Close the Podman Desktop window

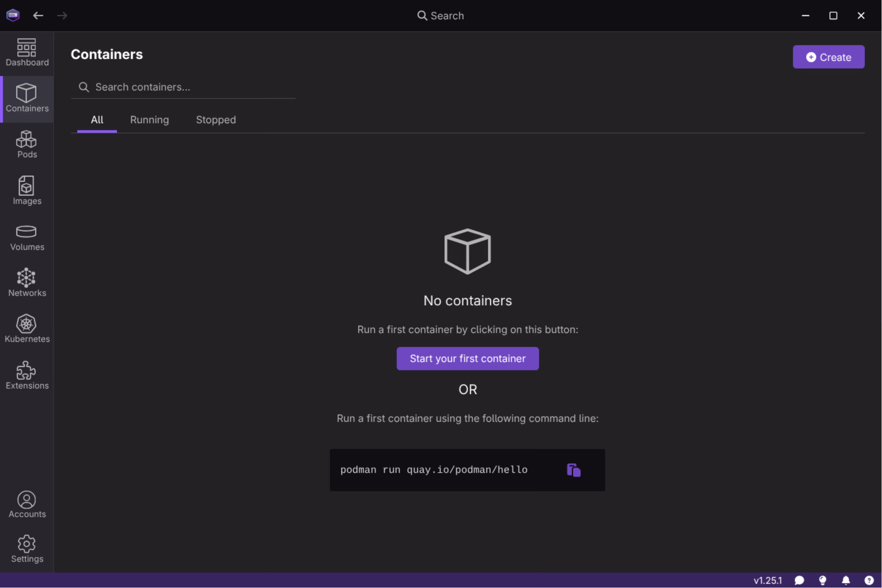861,16
